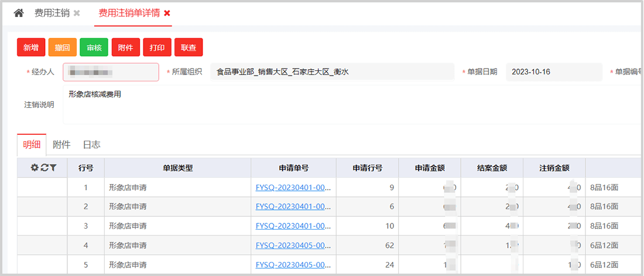
Task: Select the 费用注销 tab
Action: click(x=52, y=13)
